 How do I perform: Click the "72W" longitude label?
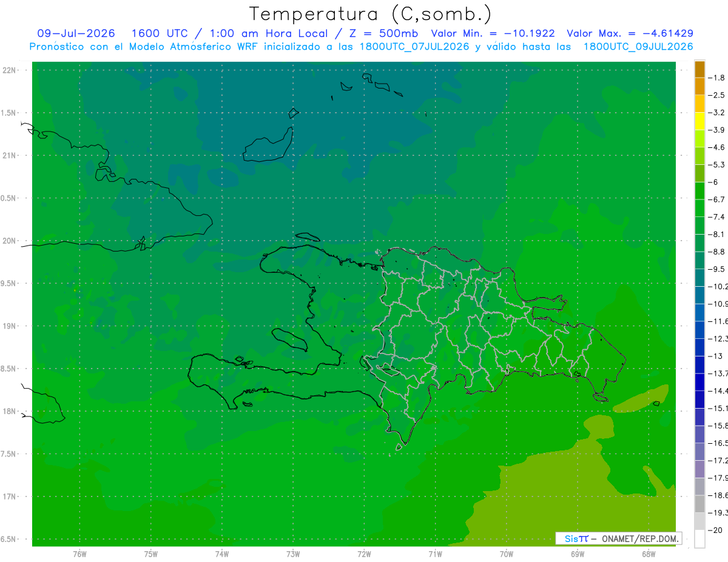coord(364,554)
